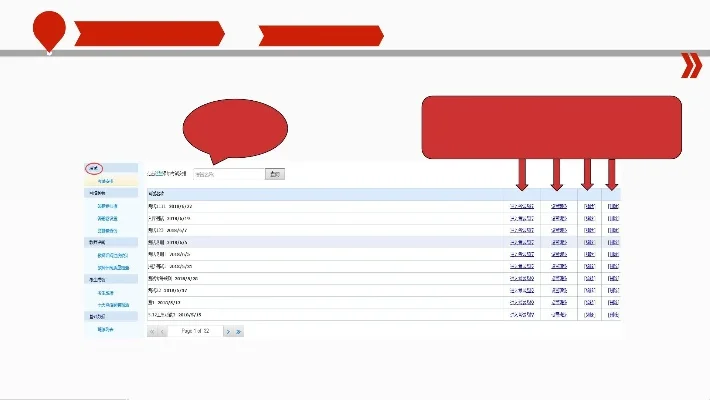Go to next page using single arrow
Screen dimensions: 710x400
[228, 330]
